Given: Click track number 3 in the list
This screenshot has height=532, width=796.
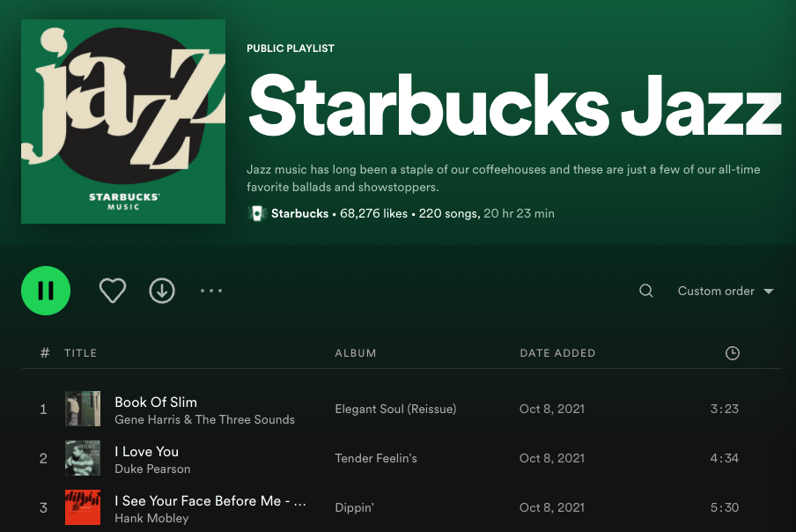Looking at the screenshot, I should click(x=43, y=507).
